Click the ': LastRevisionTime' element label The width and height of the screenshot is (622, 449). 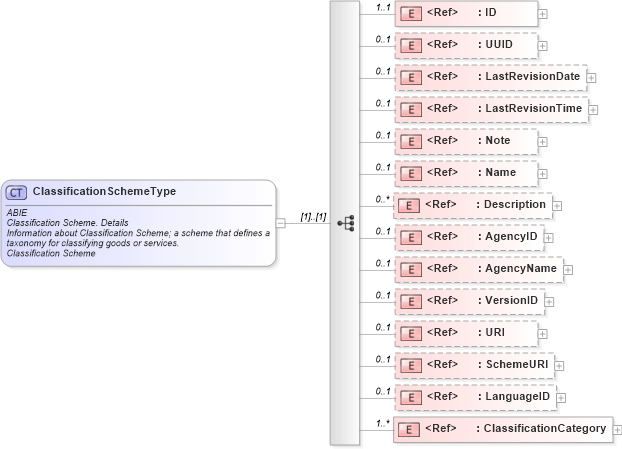[530, 108]
